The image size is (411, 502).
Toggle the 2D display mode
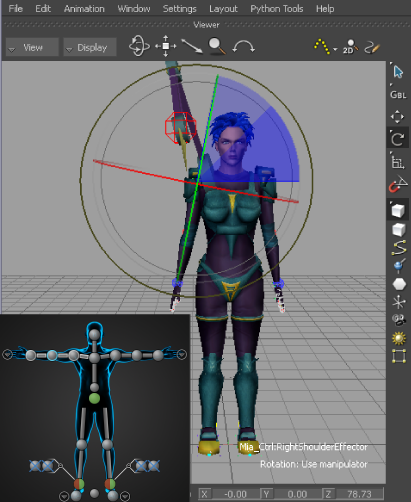350,47
